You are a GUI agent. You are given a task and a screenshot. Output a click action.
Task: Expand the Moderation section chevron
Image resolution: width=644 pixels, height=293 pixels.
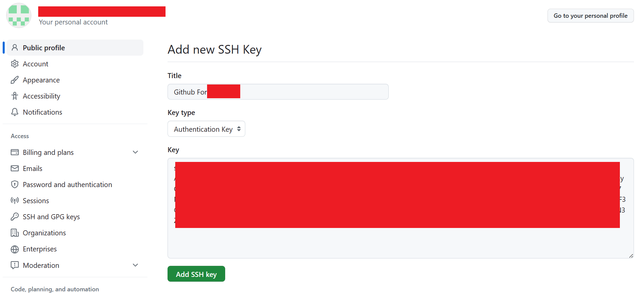pyautogui.click(x=135, y=265)
